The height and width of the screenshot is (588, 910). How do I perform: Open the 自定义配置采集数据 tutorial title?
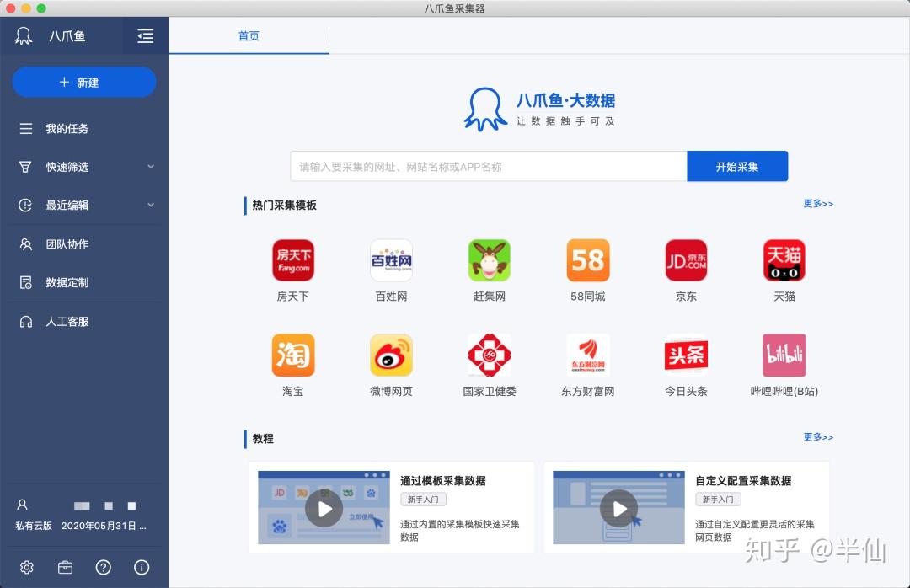tap(743, 481)
